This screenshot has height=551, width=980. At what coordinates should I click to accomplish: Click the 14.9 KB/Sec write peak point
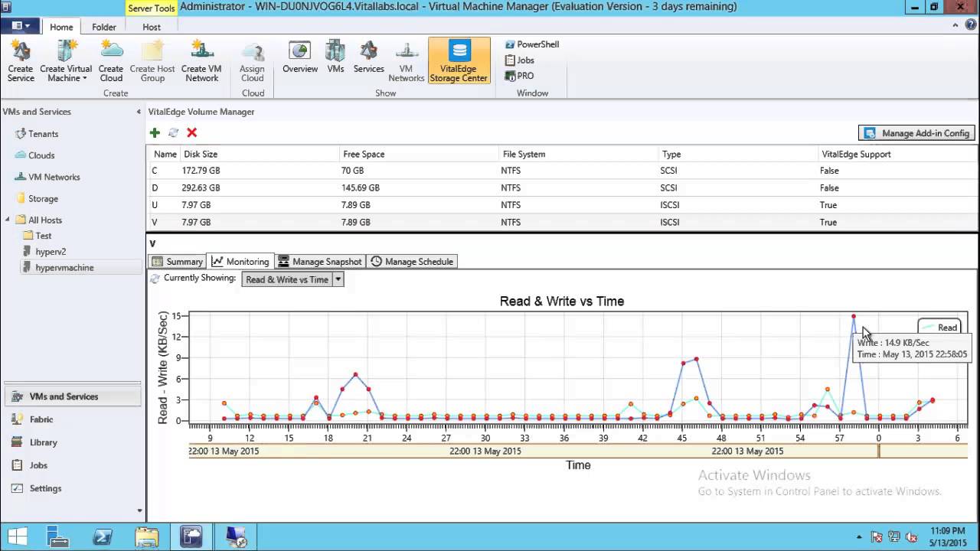click(x=853, y=316)
